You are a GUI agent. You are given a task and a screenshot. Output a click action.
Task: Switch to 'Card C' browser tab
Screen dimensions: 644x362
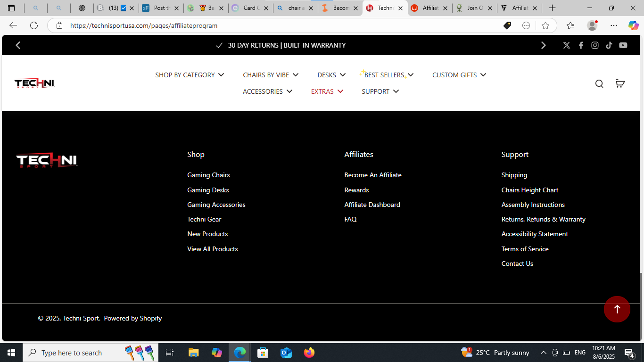[x=250, y=8]
